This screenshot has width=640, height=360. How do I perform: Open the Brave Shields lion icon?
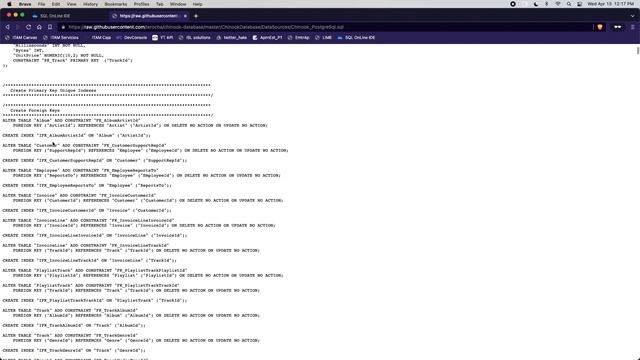coord(600,27)
